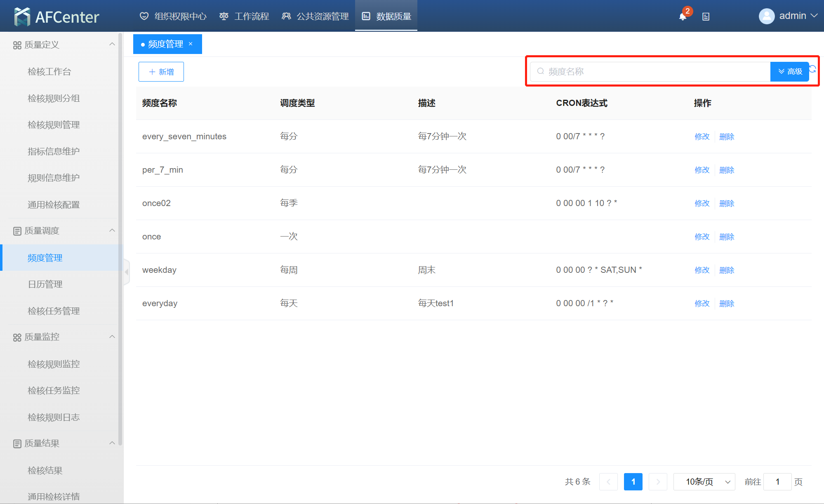Click the search magnifier icon in 频度名称 field
The height and width of the screenshot is (504, 824).
(x=540, y=71)
